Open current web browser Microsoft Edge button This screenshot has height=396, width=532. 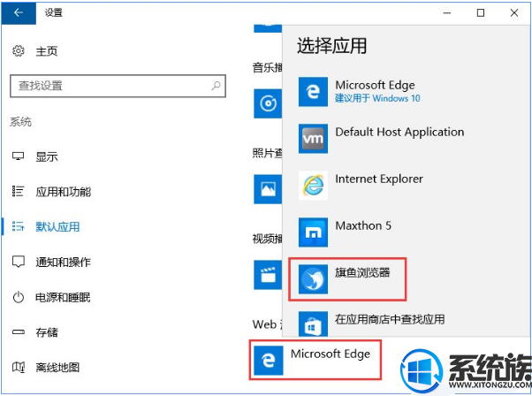(x=315, y=360)
